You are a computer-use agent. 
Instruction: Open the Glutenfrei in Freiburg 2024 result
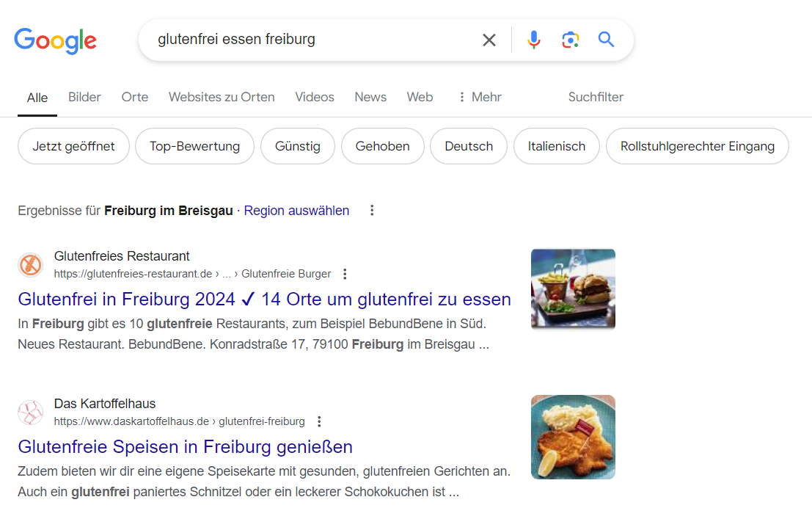pyautogui.click(x=264, y=300)
